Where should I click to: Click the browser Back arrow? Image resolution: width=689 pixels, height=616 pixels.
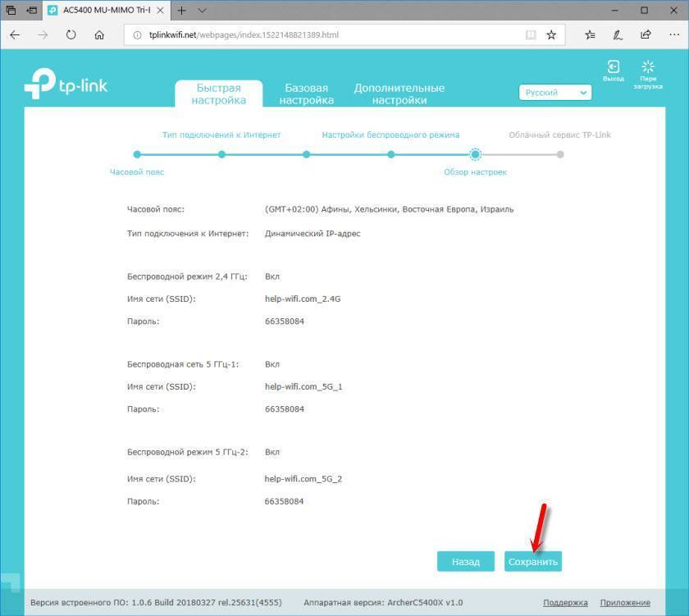15,35
